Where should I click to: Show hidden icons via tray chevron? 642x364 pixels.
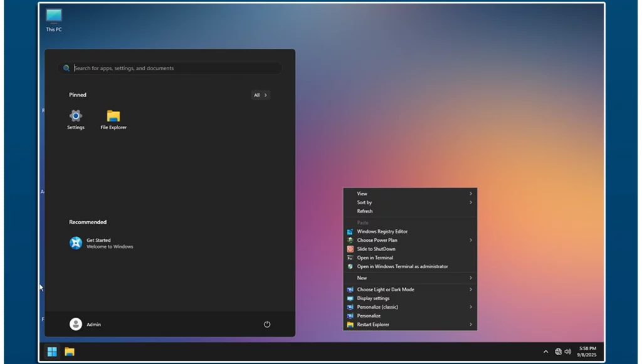(545, 351)
